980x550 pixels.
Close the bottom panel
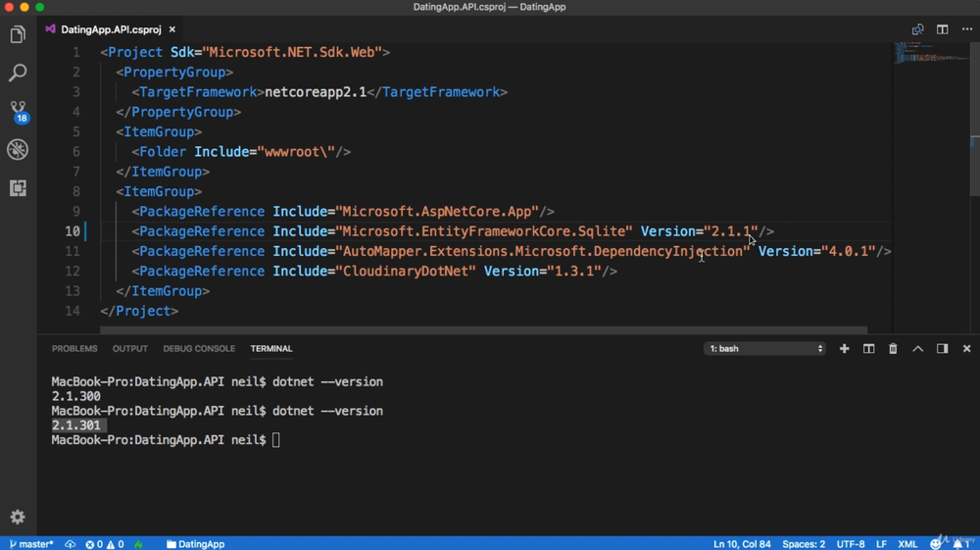pyautogui.click(x=967, y=349)
